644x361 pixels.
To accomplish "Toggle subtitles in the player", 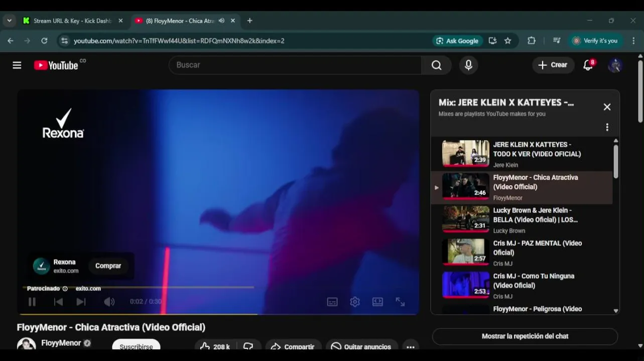I will pyautogui.click(x=332, y=302).
